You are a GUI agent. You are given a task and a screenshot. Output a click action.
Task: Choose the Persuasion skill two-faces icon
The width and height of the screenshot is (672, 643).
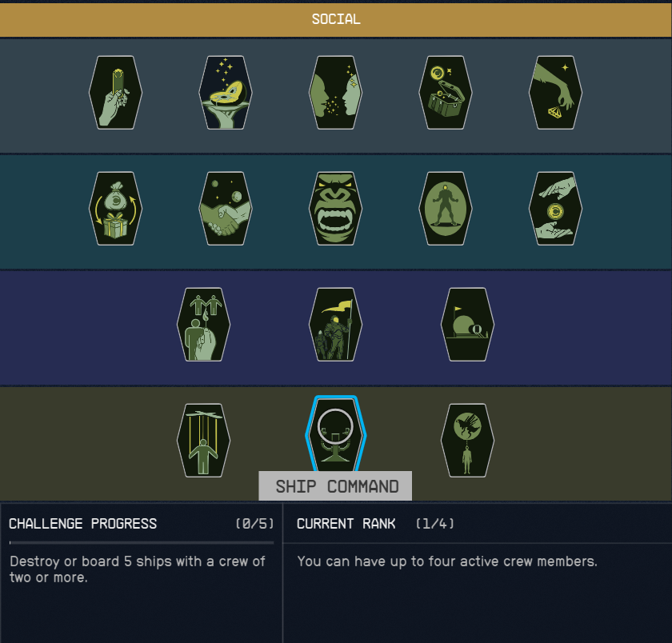(335, 93)
